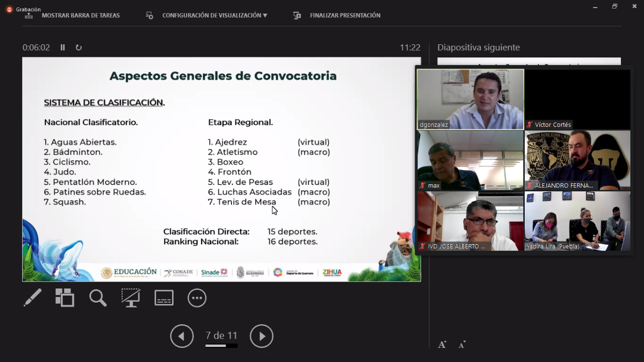Image resolution: width=644 pixels, height=362 pixels.
Task: Select the pen and laser pointer tools
Action: 33,298
